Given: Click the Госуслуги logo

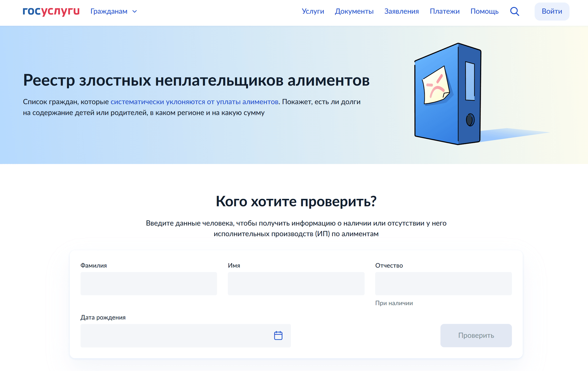Looking at the screenshot, I should click(x=51, y=11).
